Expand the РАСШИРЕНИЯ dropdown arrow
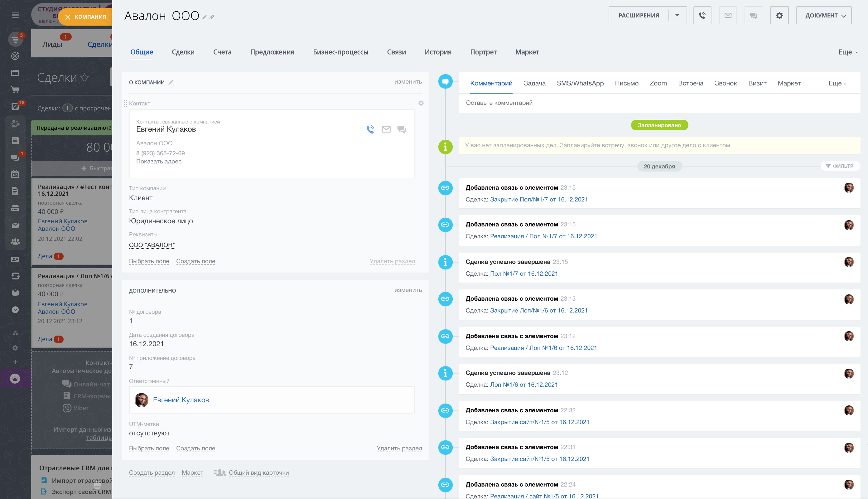Image resolution: width=868 pixels, height=499 pixels. click(677, 15)
